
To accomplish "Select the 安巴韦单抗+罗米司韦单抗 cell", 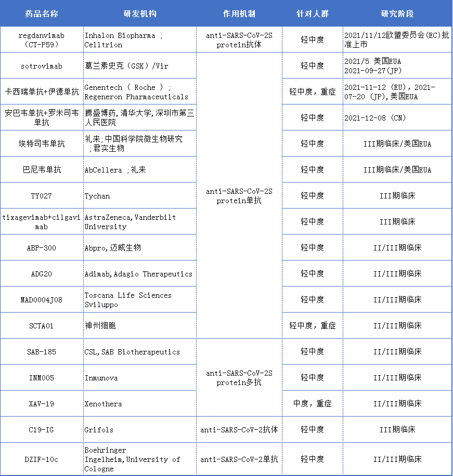I will point(42,118).
